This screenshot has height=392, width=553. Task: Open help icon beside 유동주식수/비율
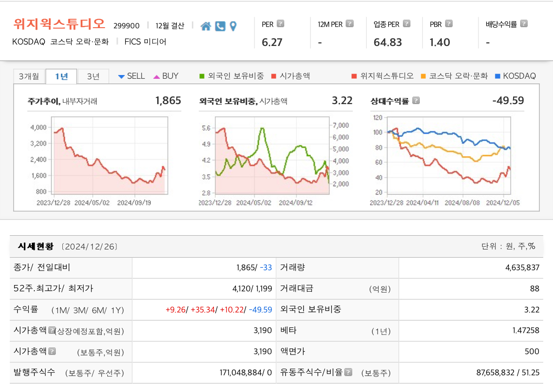348,372
